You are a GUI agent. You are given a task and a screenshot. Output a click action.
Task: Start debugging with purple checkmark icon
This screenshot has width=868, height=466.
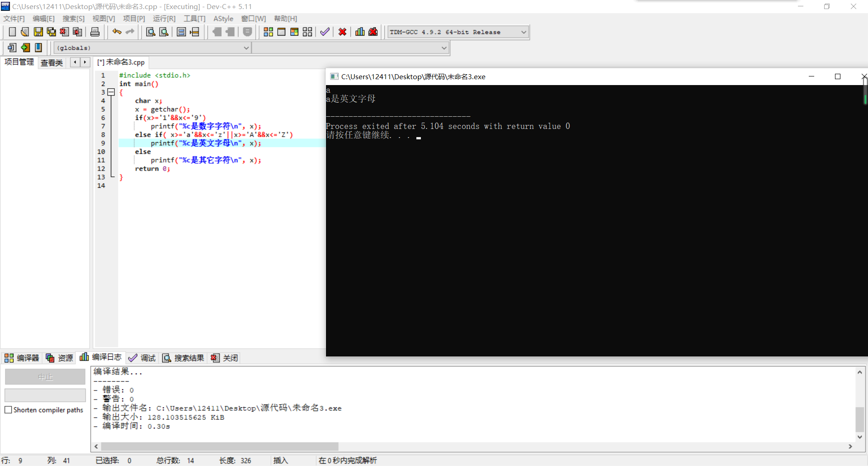[325, 32]
